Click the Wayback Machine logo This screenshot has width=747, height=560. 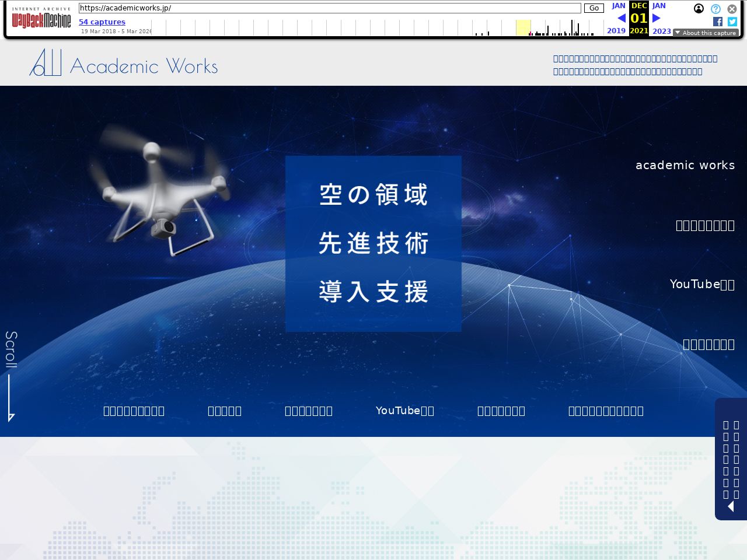41,18
